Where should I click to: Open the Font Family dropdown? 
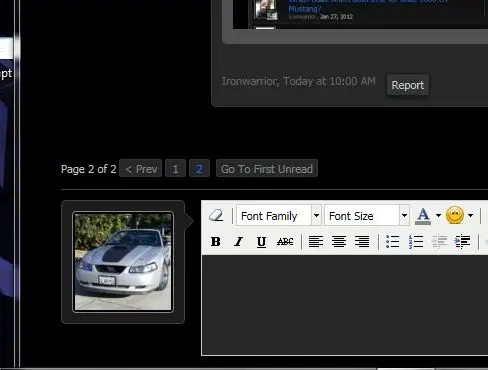tap(279, 216)
